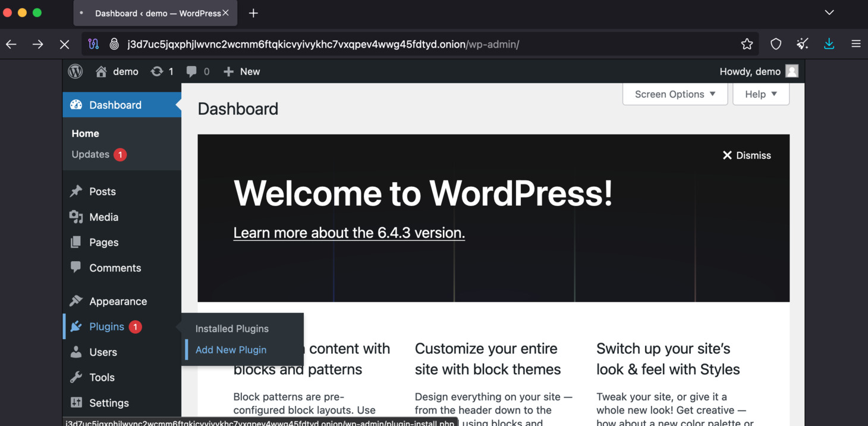868x426 pixels.
Task: Click the Appearance paintbrush icon
Action: pyautogui.click(x=76, y=301)
